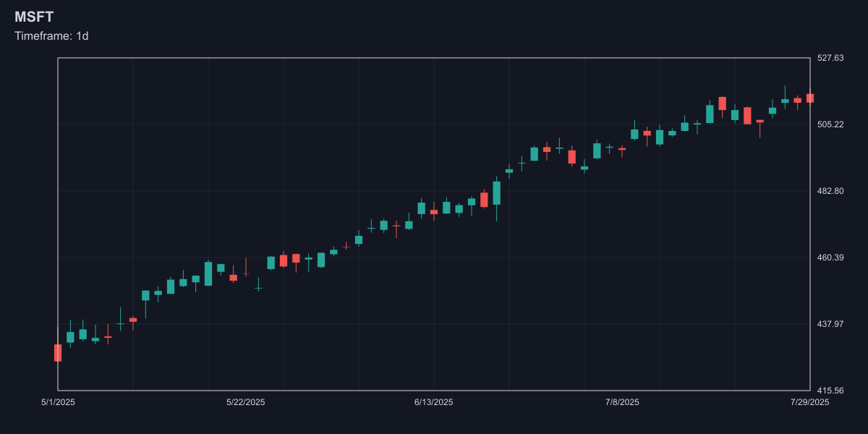Select the last red candle on 7/29/2025
Image resolution: width=868 pixels, height=434 pixels.
[810, 98]
